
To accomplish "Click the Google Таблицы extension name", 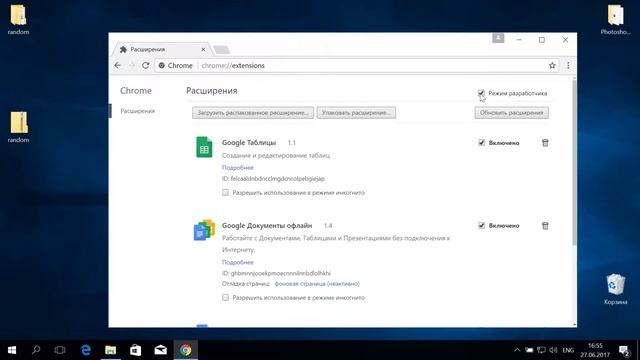I will click(x=249, y=142).
